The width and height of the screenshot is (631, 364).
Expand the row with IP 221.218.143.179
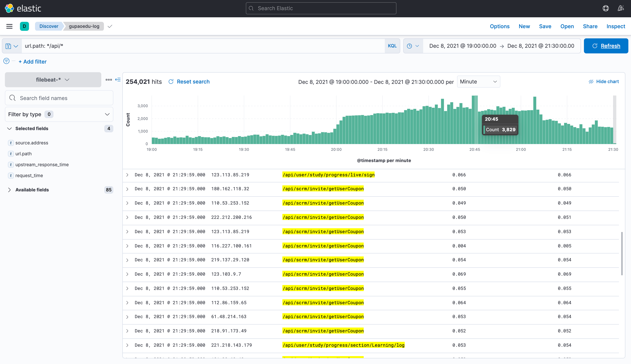[127, 345]
